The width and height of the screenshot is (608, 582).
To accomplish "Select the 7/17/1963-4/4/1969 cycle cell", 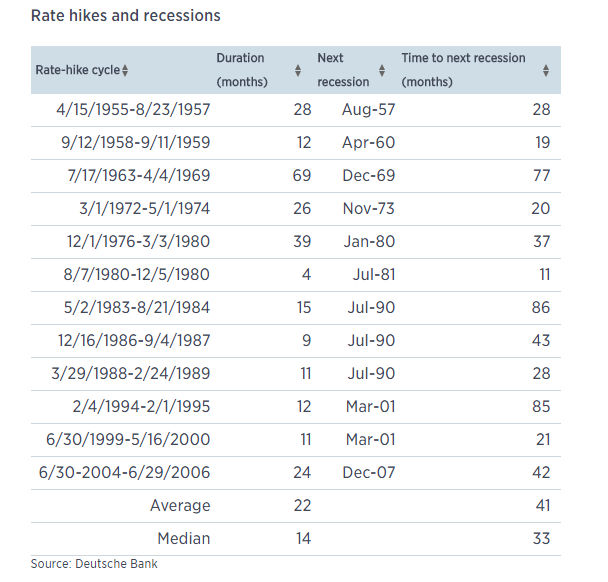I will [139, 176].
